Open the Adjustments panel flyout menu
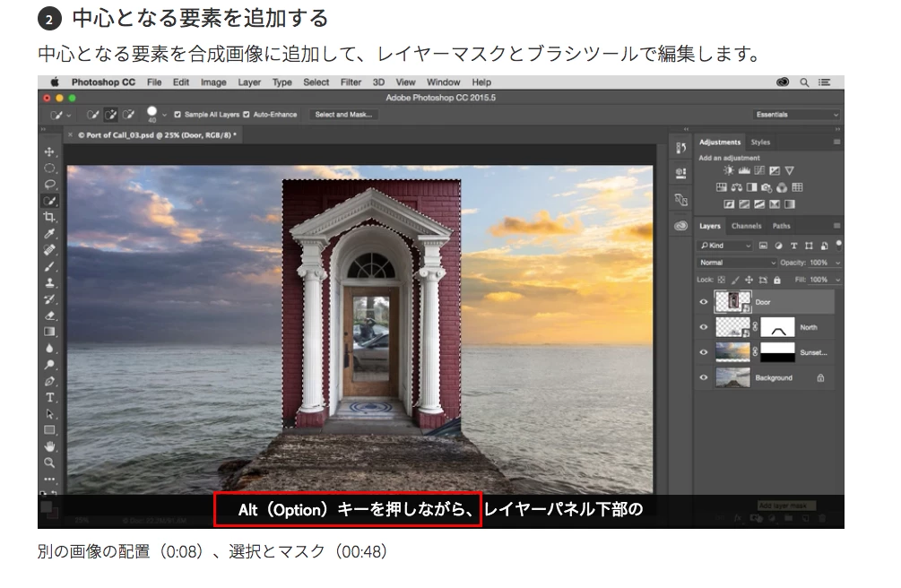901x588 pixels. 836,142
